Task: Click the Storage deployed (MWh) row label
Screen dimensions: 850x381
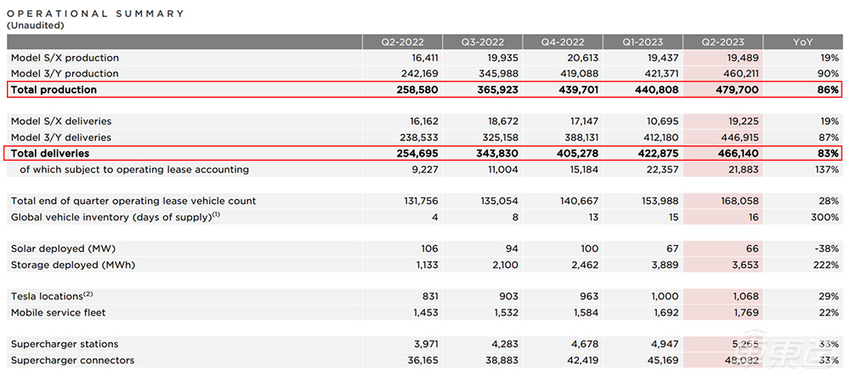Action: [x=73, y=265]
